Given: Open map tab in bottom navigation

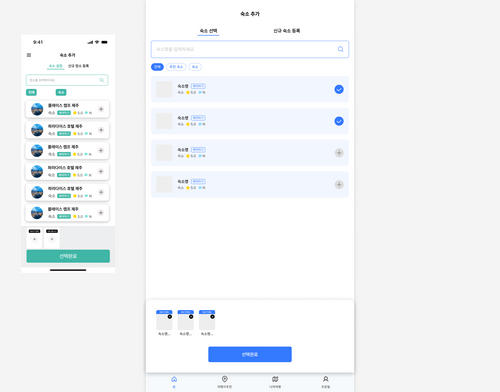Looking at the screenshot, I should (275, 382).
